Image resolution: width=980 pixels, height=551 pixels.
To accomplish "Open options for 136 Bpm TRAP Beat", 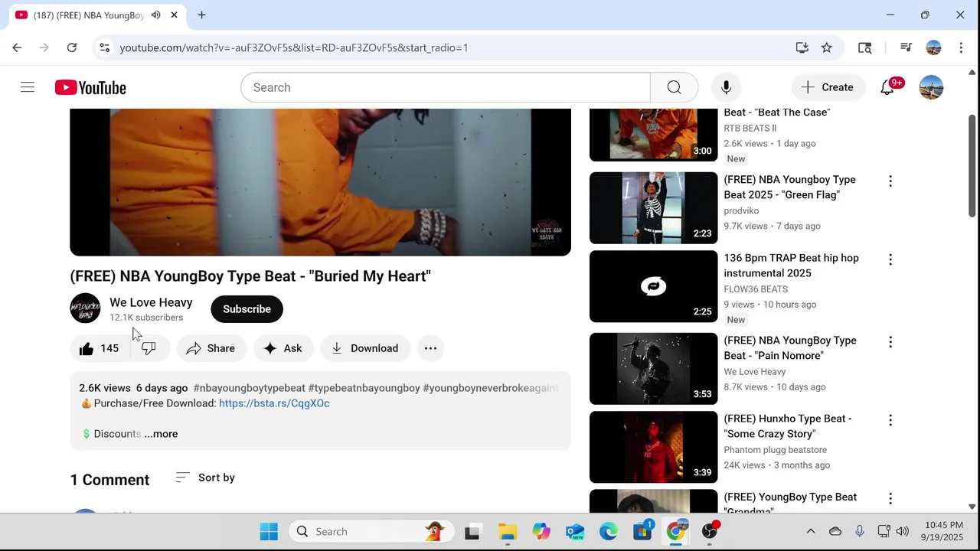I will pyautogui.click(x=890, y=259).
